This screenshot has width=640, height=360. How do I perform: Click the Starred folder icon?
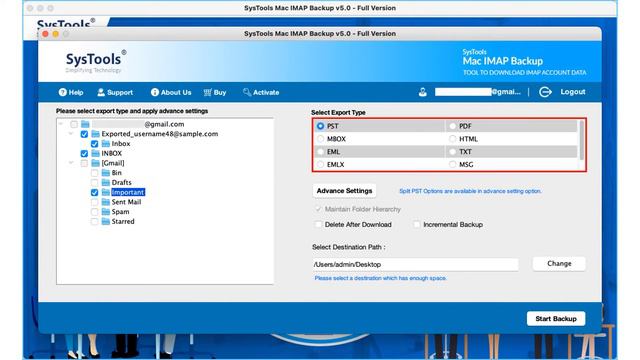106,221
